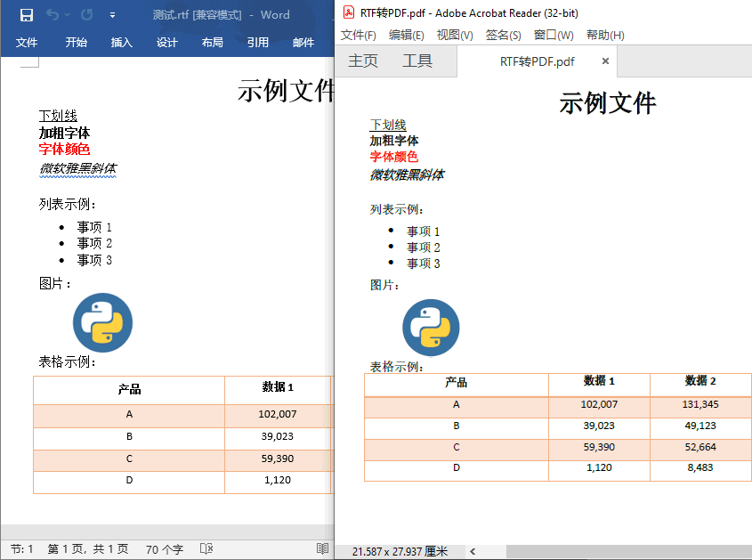
Task: Click the proofing check icon in status bar
Action: 206,549
